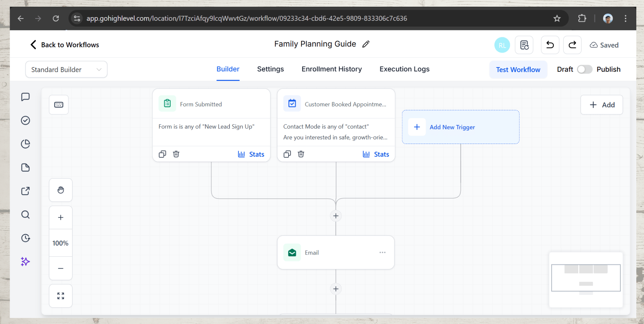Click the canvas minimap thumbnail
Image resolution: width=644 pixels, height=324 pixels.
coord(586,278)
